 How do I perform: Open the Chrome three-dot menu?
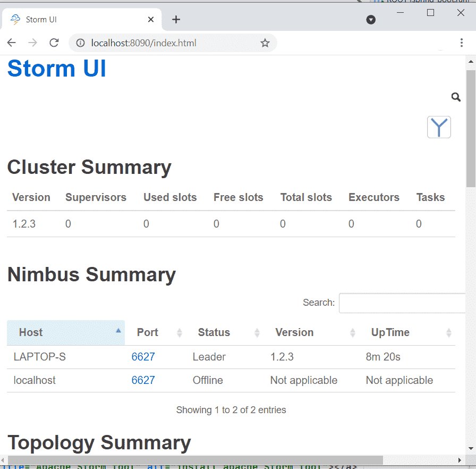(x=462, y=43)
